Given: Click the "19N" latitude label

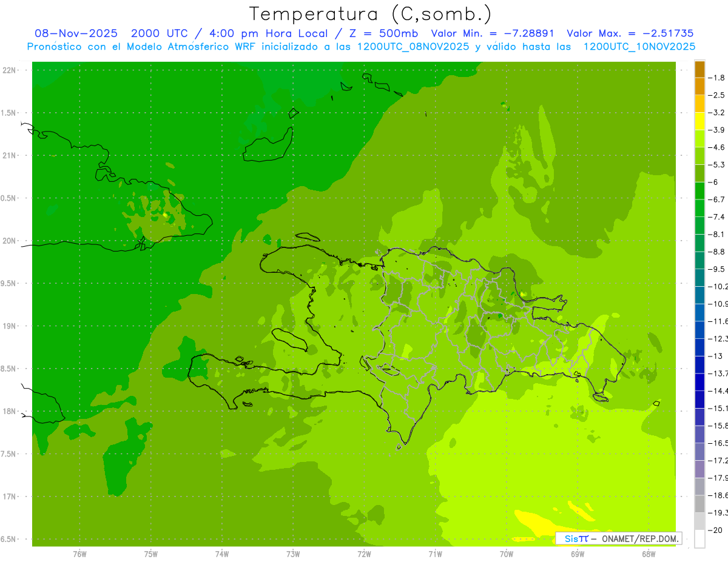Looking at the screenshot, I should click(10, 326).
